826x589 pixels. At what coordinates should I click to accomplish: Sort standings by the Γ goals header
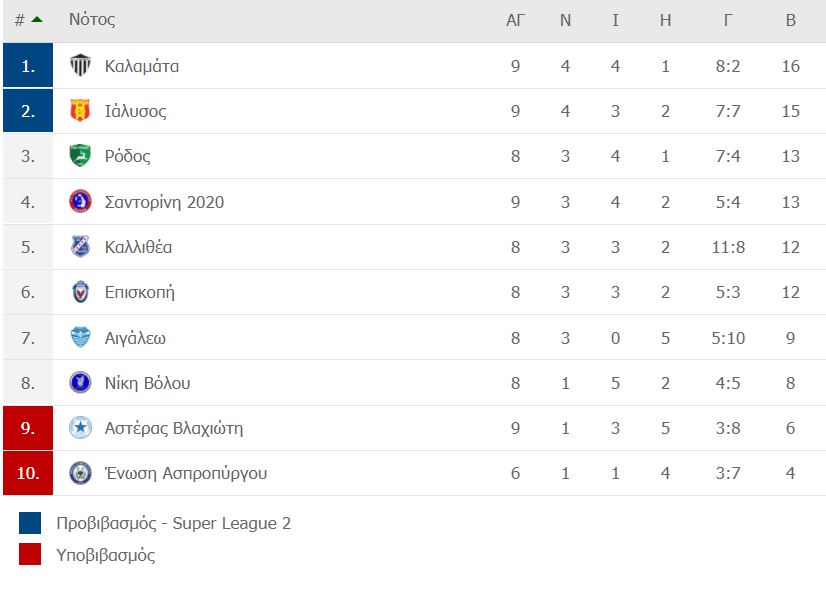tap(727, 20)
